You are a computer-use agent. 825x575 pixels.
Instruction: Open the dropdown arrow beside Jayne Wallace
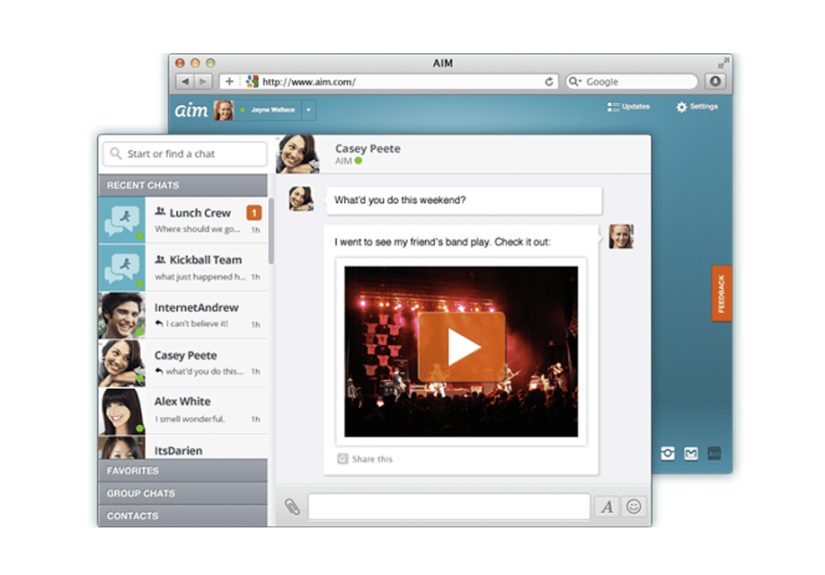pyautogui.click(x=308, y=110)
